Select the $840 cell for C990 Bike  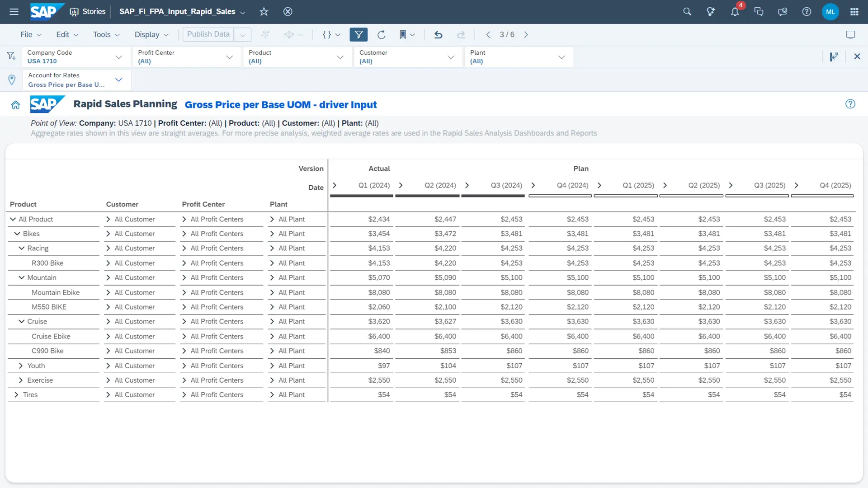382,351
